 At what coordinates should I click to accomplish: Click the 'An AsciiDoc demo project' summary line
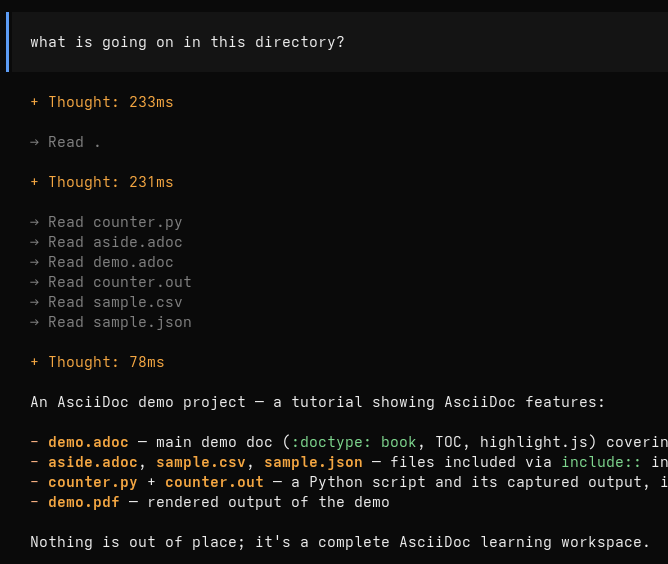click(x=317, y=402)
